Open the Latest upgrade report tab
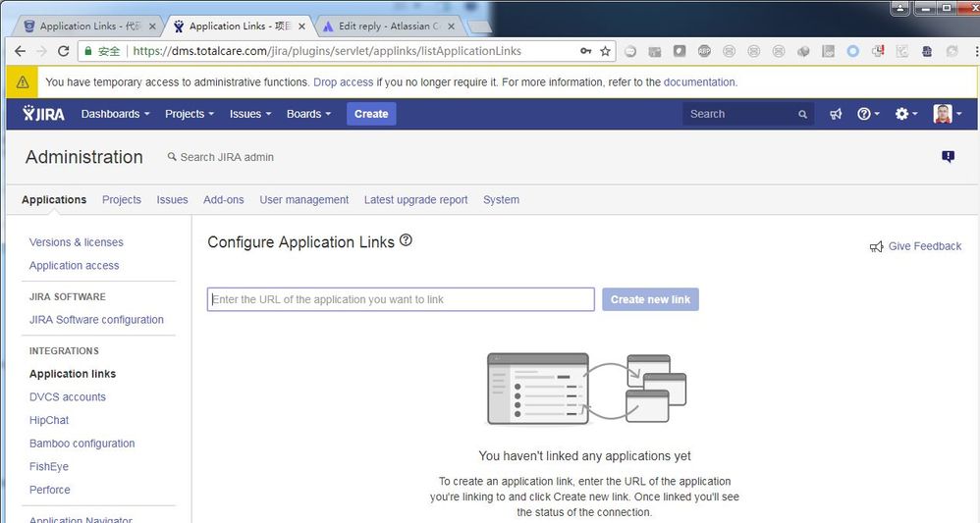 tap(415, 200)
